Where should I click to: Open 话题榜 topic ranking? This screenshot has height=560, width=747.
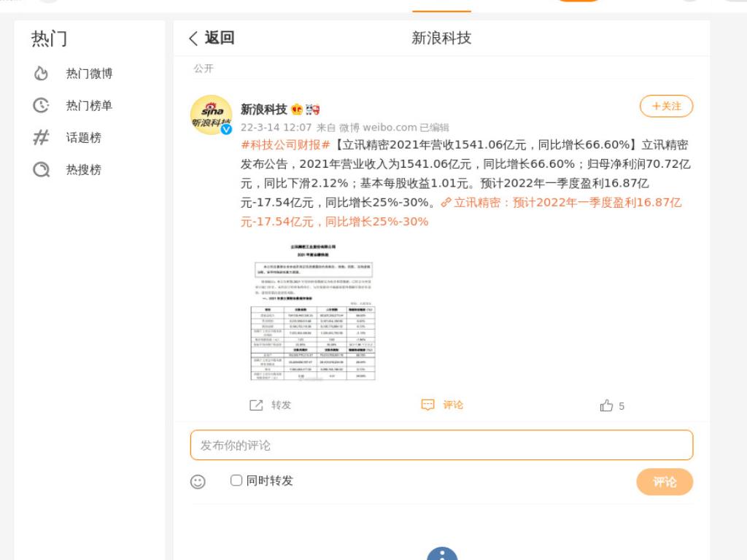point(83,138)
